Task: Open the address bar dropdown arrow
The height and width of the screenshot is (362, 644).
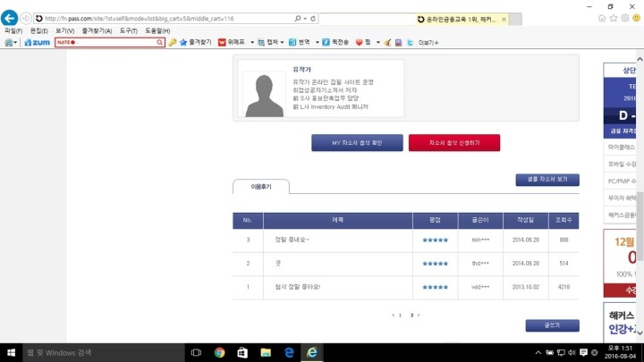Action: pyautogui.click(x=305, y=19)
